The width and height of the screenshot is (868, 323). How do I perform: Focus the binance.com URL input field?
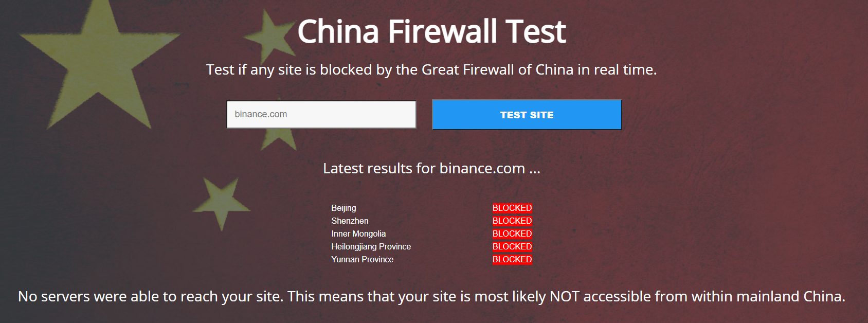(321, 114)
